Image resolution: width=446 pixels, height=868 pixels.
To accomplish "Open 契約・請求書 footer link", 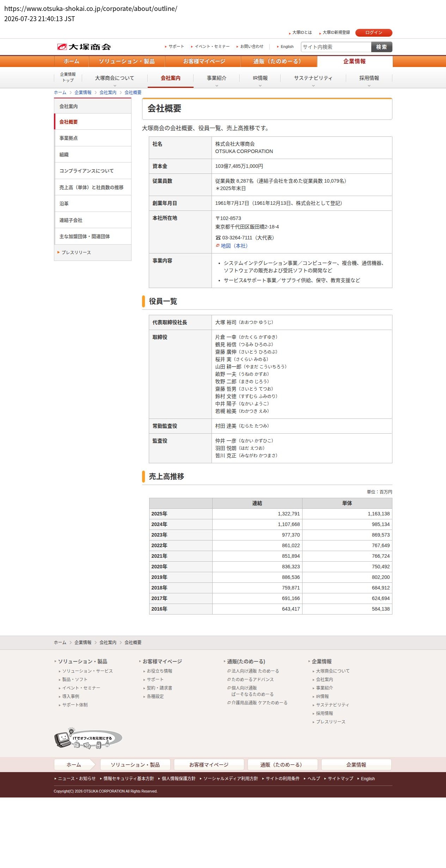I will click(159, 688).
